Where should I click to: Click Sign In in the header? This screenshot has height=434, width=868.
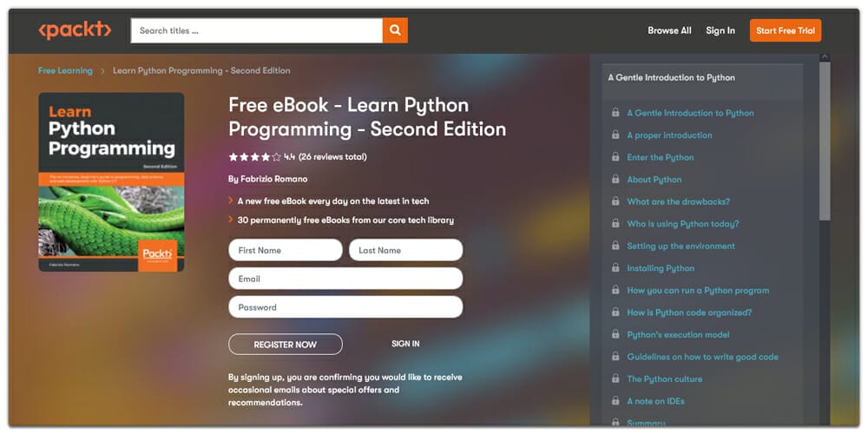point(720,30)
